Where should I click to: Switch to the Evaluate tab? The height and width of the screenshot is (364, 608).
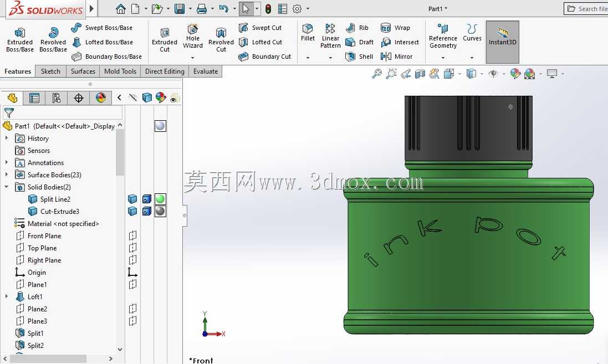click(x=206, y=71)
